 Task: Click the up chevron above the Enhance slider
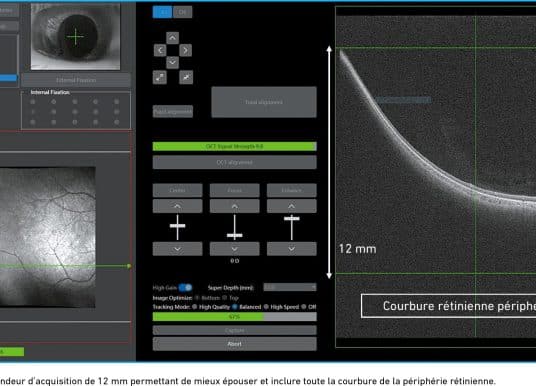tap(292, 206)
